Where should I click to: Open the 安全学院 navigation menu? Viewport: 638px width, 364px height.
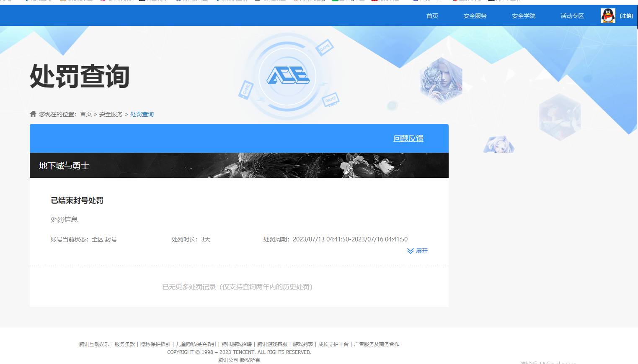524,16
